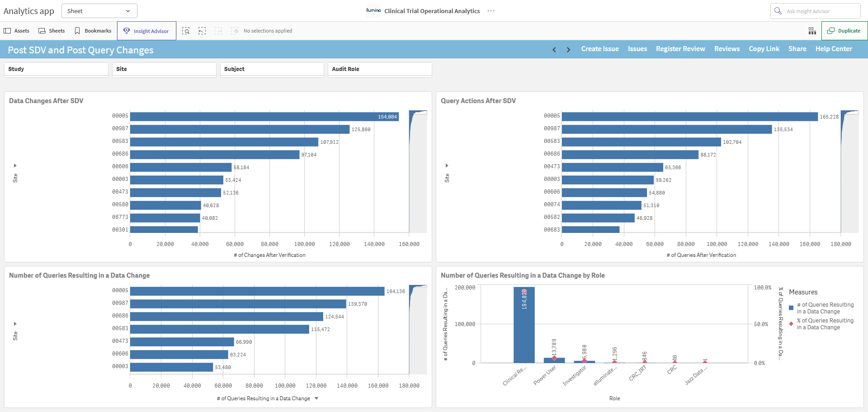This screenshot has height=412, width=868.
Task: Click Copy Link
Action: tap(764, 49)
